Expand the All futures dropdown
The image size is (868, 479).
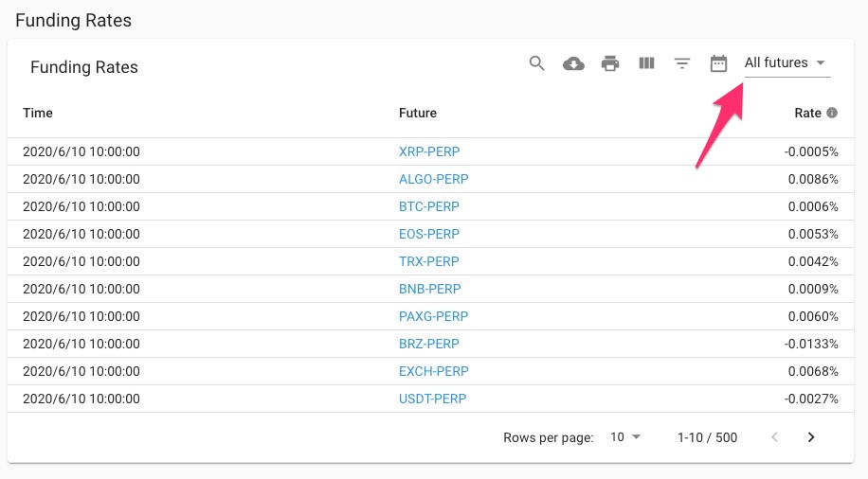point(786,63)
